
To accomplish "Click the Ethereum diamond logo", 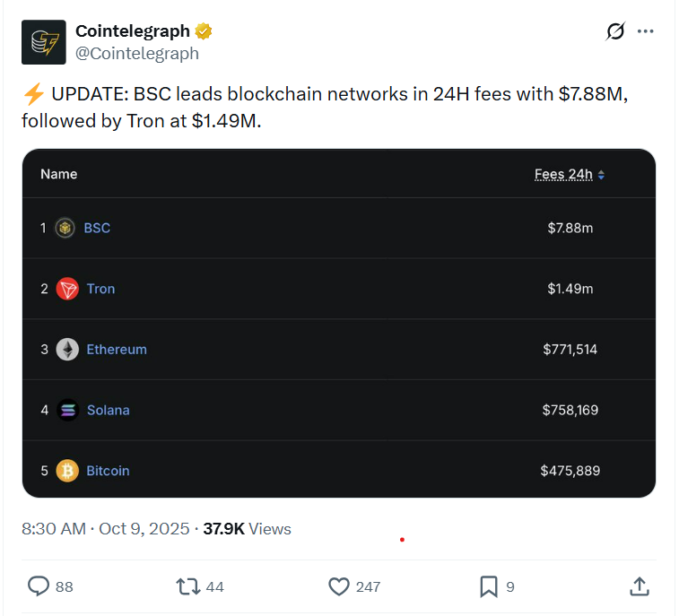I will pyautogui.click(x=67, y=350).
